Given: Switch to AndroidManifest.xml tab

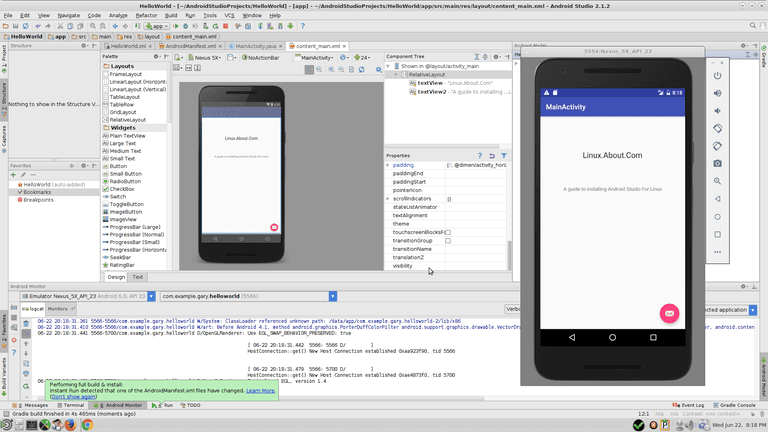Looking at the screenshot, I should 190,46.
